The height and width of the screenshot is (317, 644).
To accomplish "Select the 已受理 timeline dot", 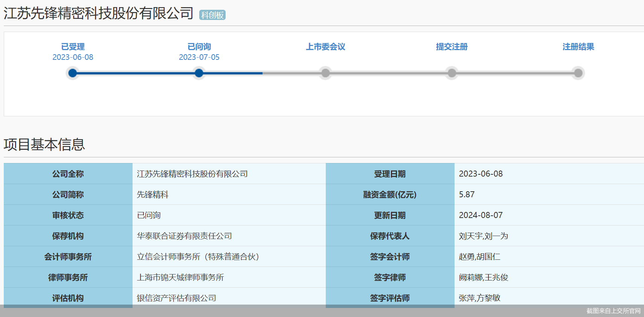I will 73,73.
